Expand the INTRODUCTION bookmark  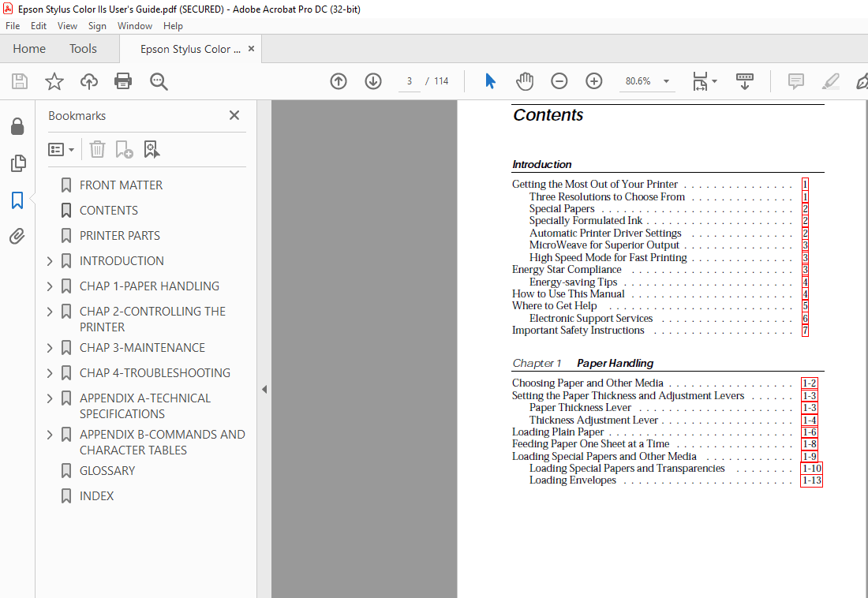50,261
